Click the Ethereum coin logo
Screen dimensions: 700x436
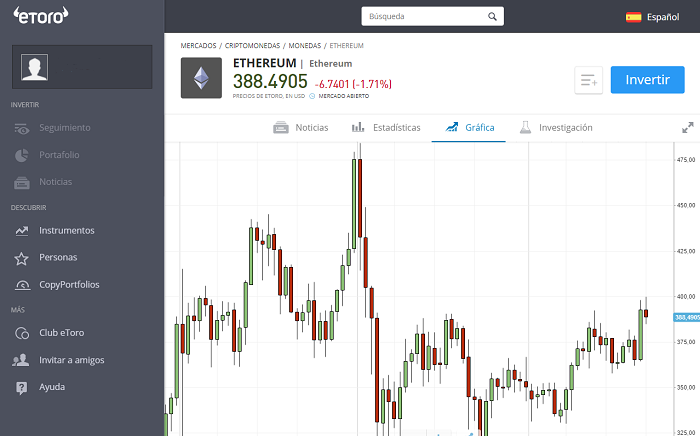(x=201, y=78)
